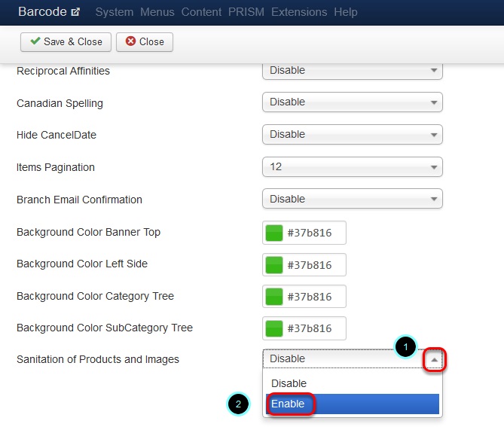Open the Extensions menu
The image size is (504, 433).
299,12
